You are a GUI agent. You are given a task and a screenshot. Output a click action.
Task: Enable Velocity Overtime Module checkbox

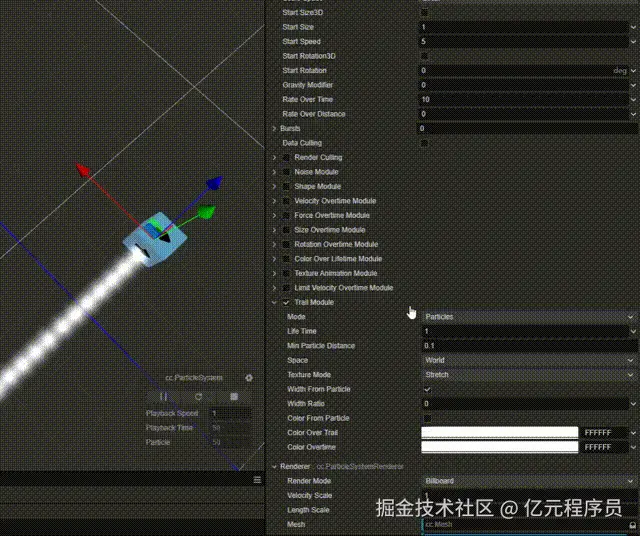[286, 201]
